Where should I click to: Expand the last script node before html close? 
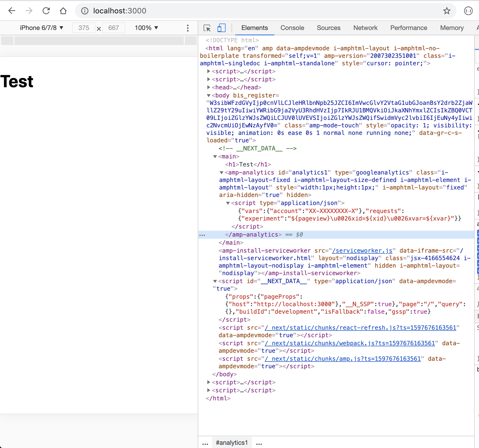pyautogui.click(x=209, y=390)
